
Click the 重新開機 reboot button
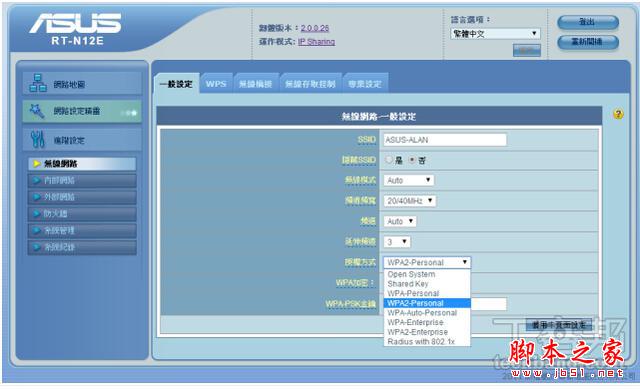(588, 42)
